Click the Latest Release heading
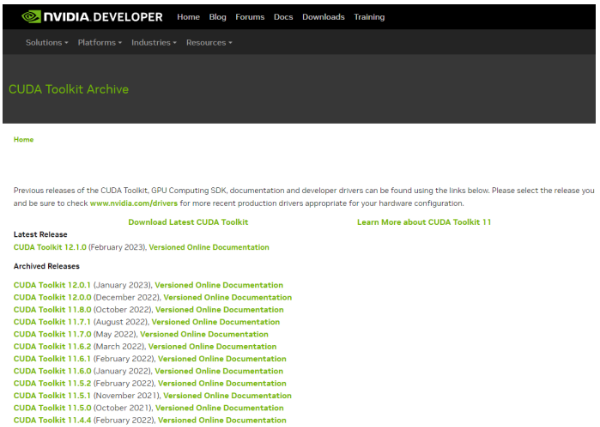This screenshot has width=600, height=427. 41,235
